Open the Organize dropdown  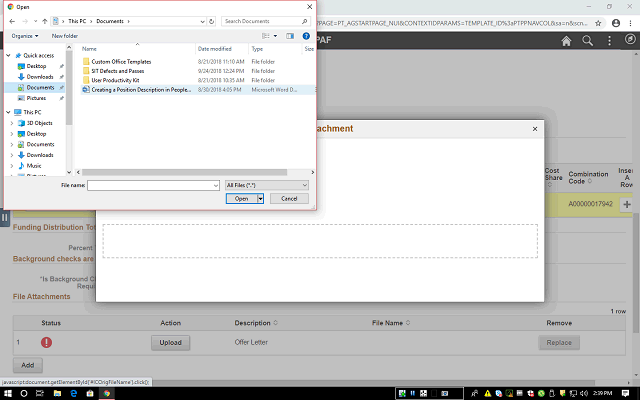25,36
